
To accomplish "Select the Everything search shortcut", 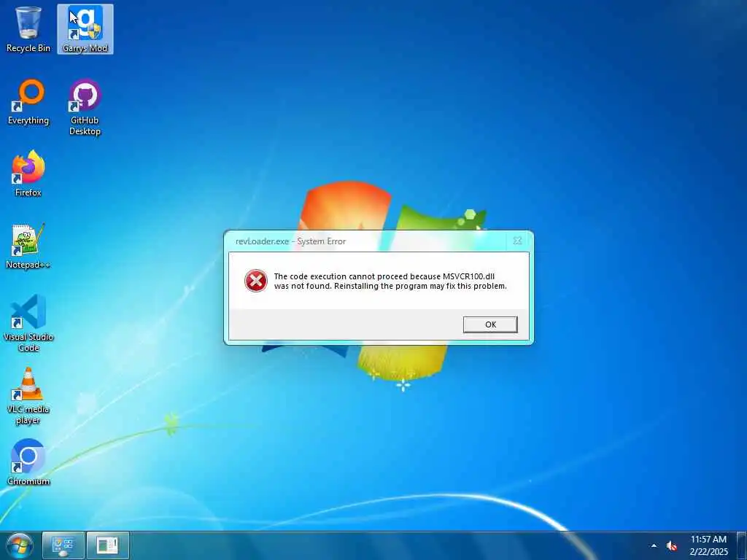I will point(28,102).
